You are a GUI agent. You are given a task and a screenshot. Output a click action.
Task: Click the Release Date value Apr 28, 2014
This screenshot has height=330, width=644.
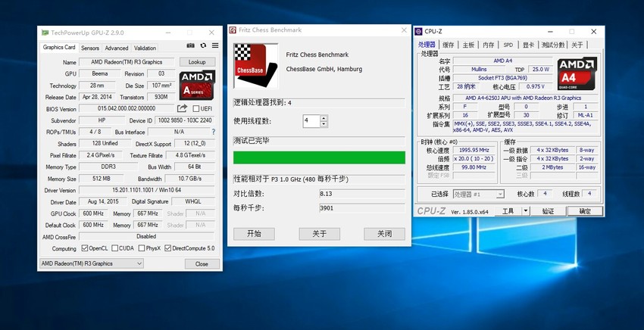(96, 97)
